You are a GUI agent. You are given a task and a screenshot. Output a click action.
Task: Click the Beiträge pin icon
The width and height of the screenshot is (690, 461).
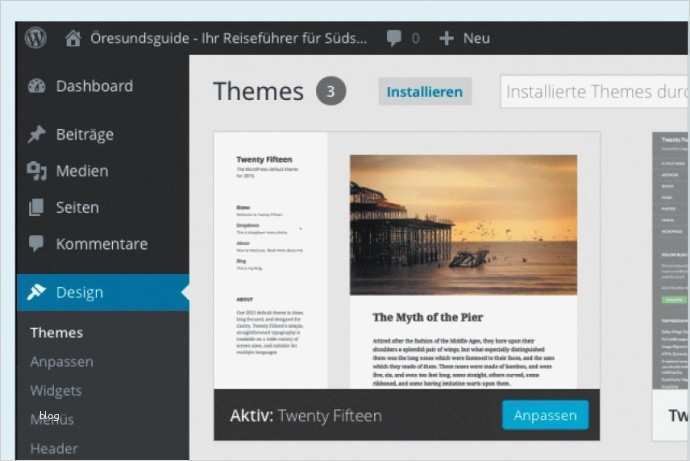37,134
